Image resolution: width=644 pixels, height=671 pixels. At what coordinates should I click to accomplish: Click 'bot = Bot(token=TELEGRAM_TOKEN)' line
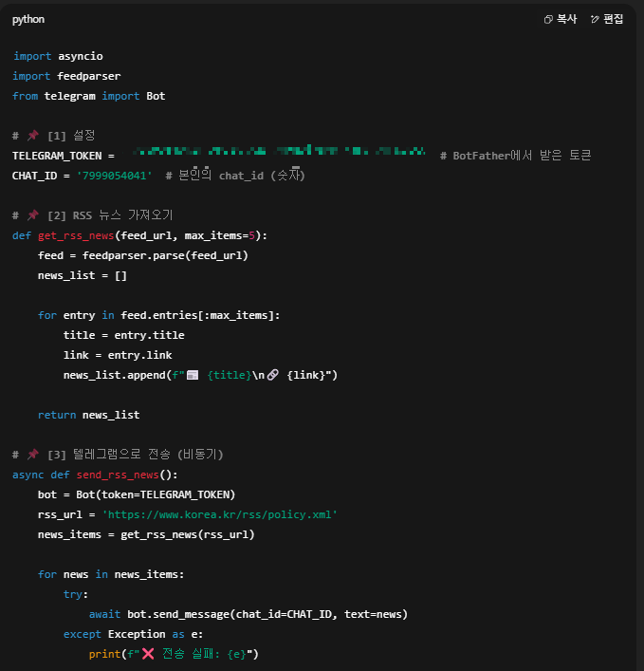[137, 494]
